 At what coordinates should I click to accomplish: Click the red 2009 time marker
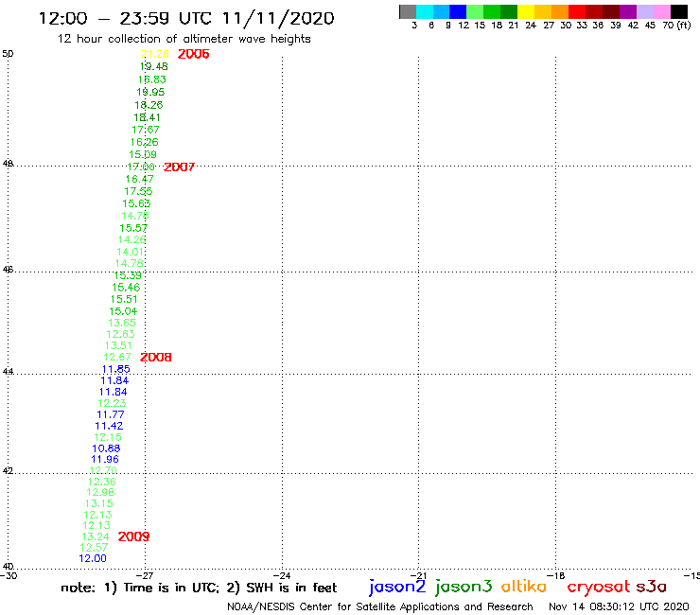(x=133, y=536)
